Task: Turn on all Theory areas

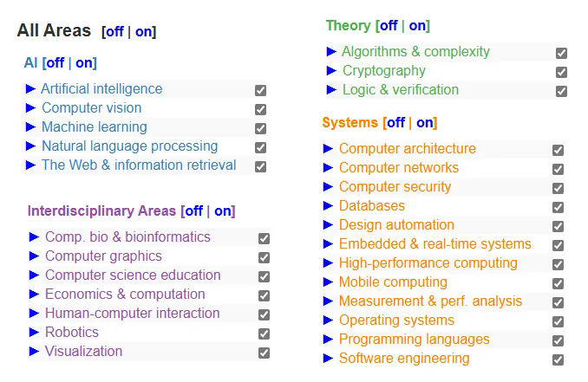Action: click(x=417, y=26)
